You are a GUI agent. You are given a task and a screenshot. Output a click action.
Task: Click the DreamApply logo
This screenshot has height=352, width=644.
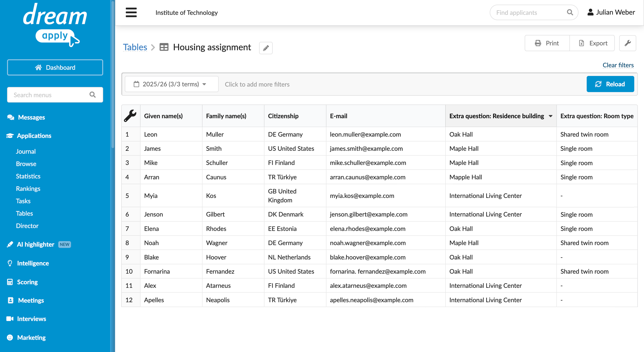click(55, 25)
